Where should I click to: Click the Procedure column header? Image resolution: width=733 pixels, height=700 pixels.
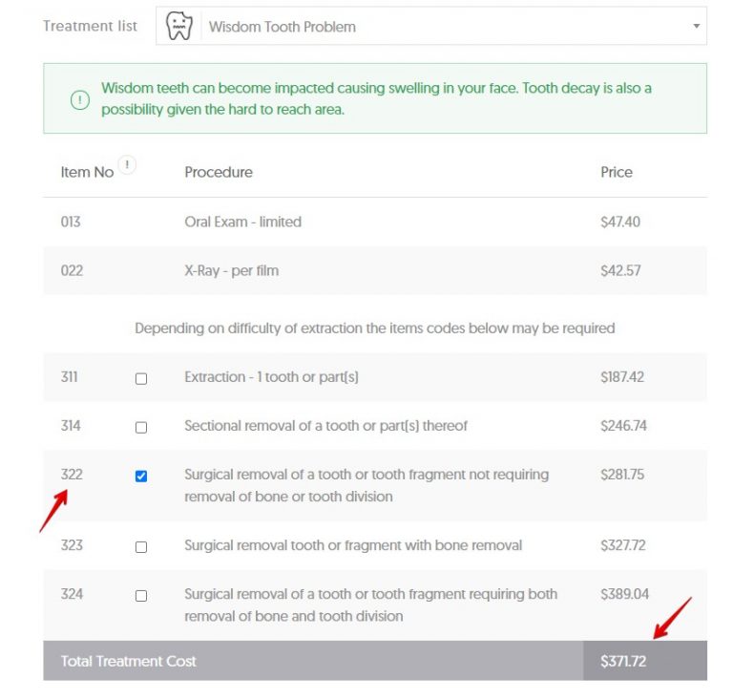219,172
